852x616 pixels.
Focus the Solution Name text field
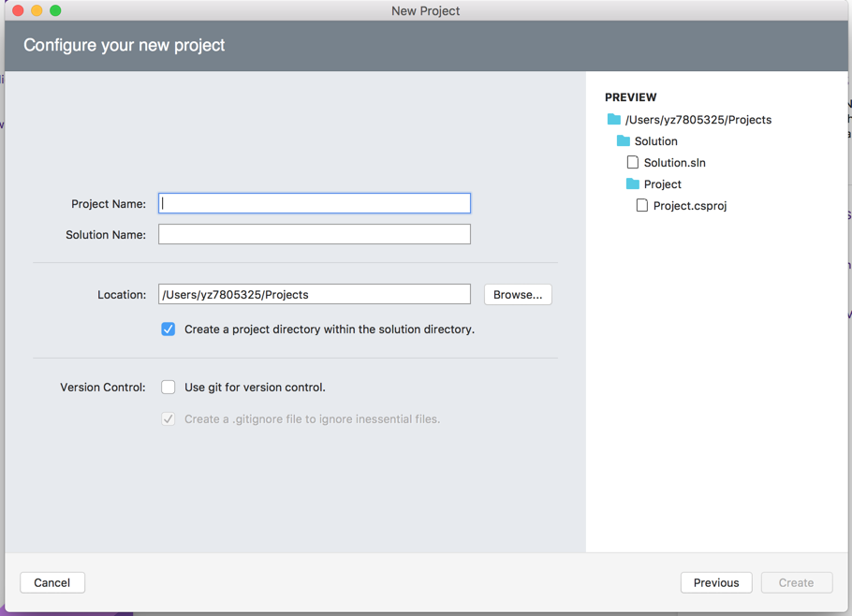click(315, 234)
